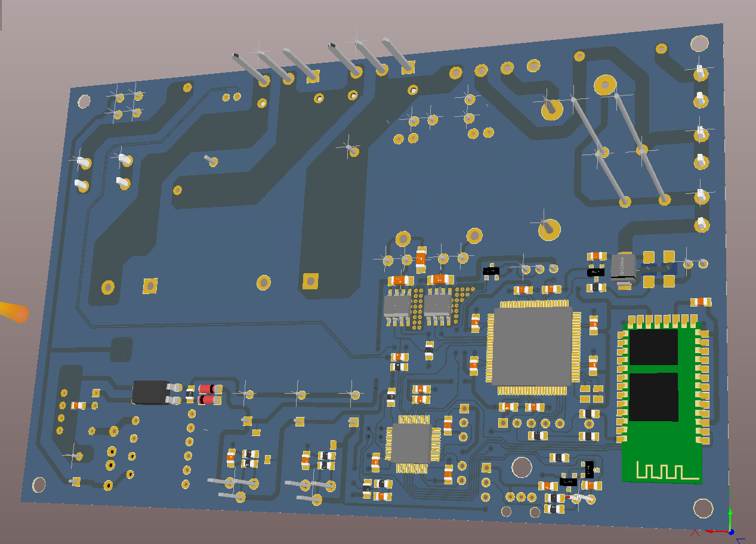
Task: Click the XYZ axis gizmo origin
Action: (x=731, y=531)
